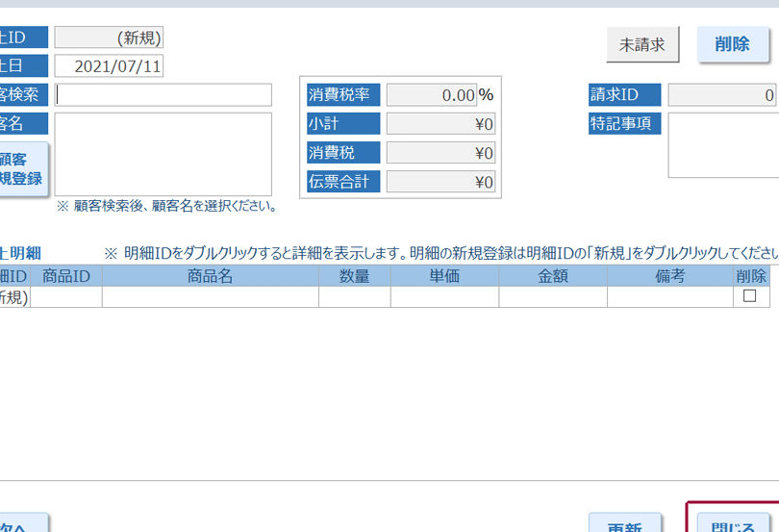This screenshot has height=532, width=779.
Task: Click the 数量 cell in the new row
Action: [x=355, y=297]
